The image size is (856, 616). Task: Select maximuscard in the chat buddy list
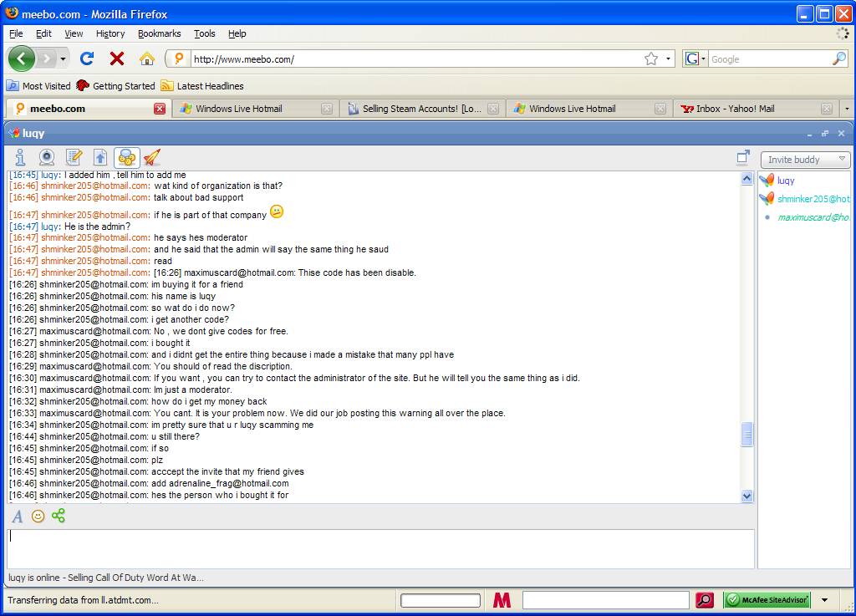click(x=805, y=217)
